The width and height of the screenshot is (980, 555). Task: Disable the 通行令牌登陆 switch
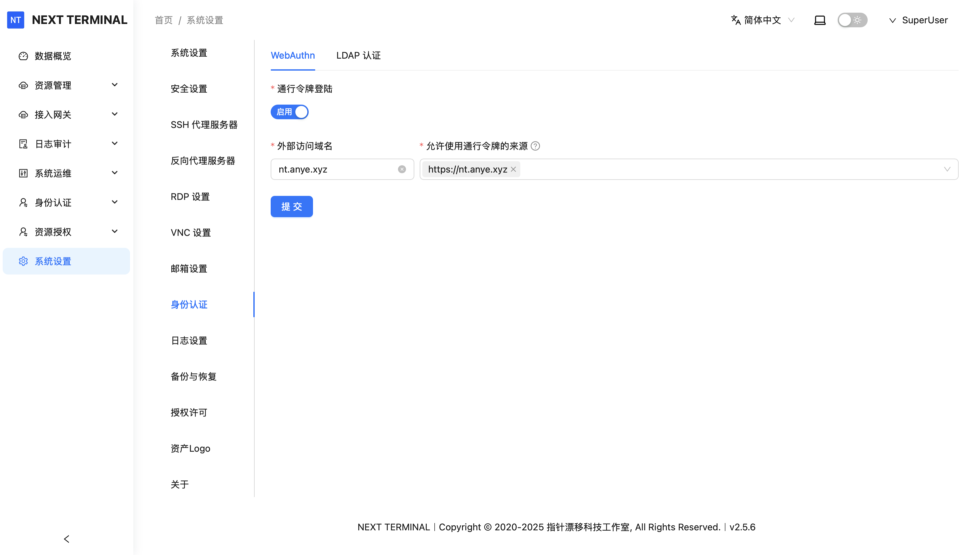click(289, 112)
